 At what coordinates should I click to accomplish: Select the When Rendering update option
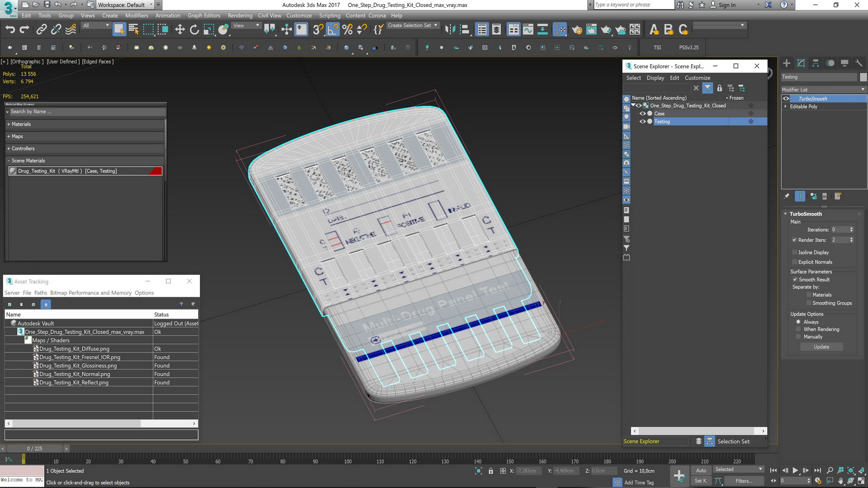[798, 329]
